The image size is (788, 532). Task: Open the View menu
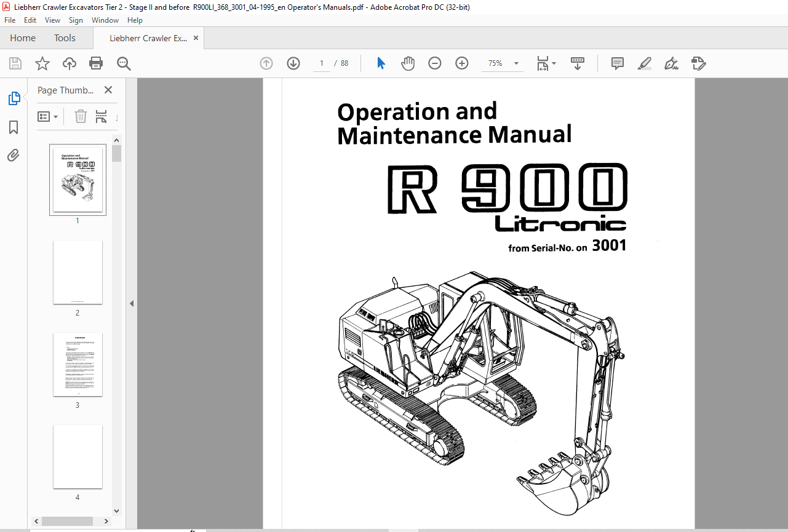tap(53, 20)
